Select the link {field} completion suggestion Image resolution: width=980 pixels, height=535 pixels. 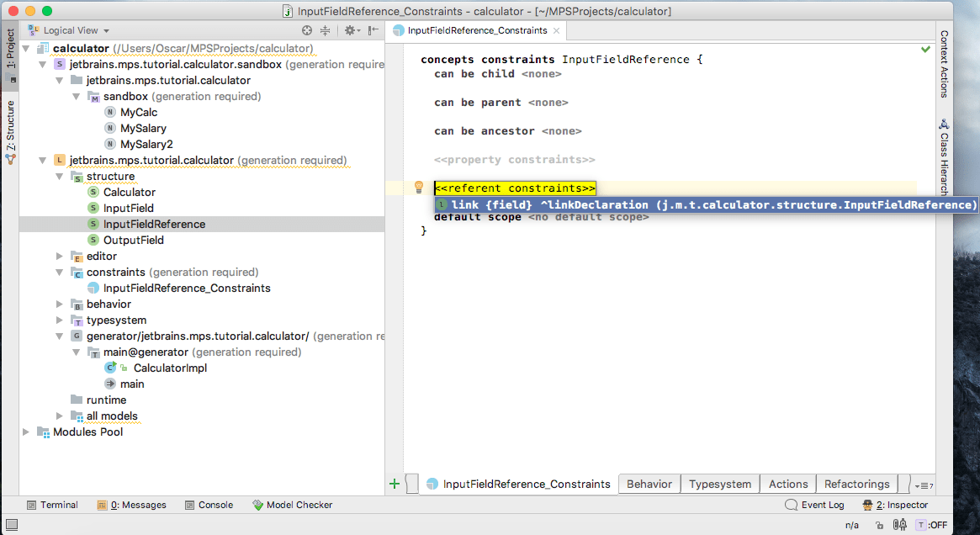tap(705, 204)
